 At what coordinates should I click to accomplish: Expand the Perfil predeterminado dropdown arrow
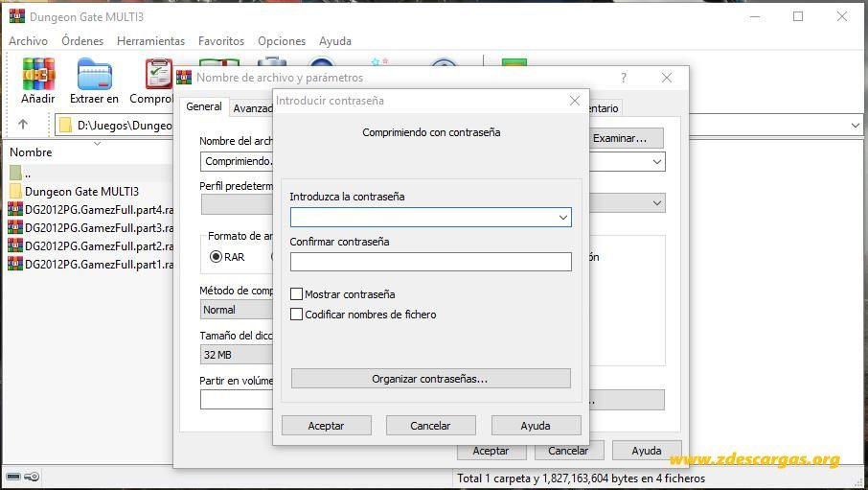[x=656, y=203]
